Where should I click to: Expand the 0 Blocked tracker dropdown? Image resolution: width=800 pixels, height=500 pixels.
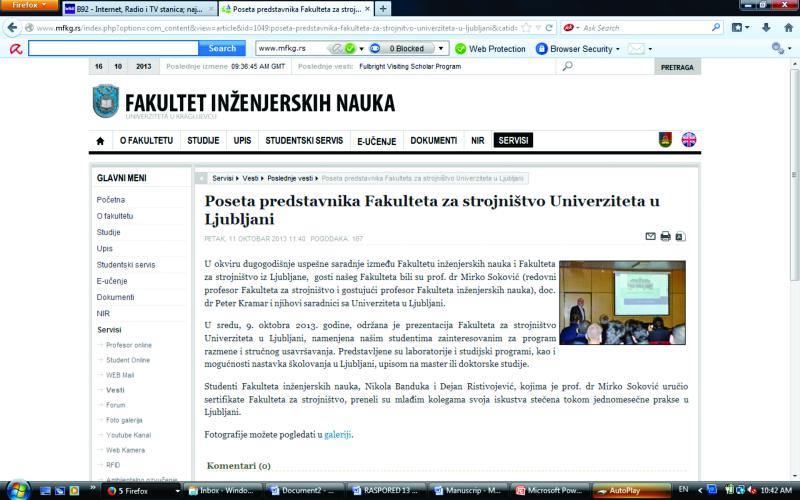pyautogui.click(x=441, y=49)
